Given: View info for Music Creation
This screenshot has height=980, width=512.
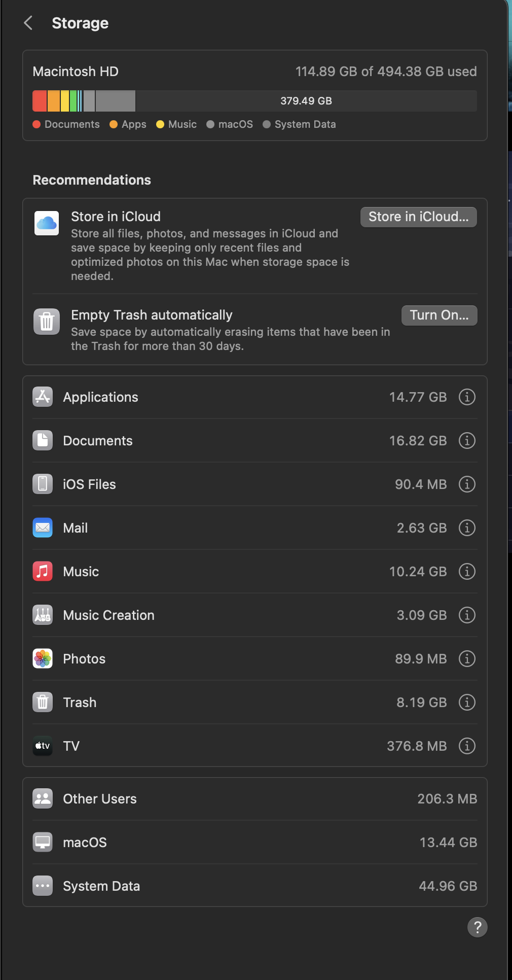Looking at the screenshot, I should 467,615.
